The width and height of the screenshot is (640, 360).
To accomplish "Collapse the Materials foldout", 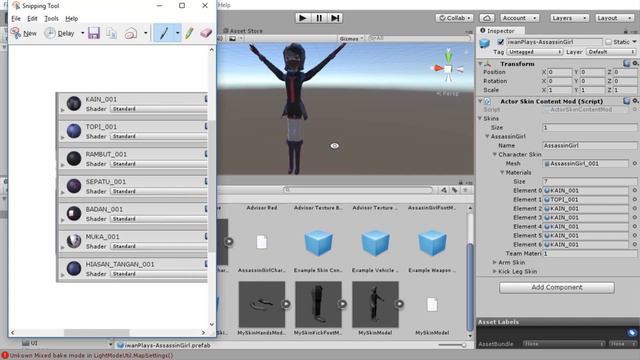I will click(502, 172).
